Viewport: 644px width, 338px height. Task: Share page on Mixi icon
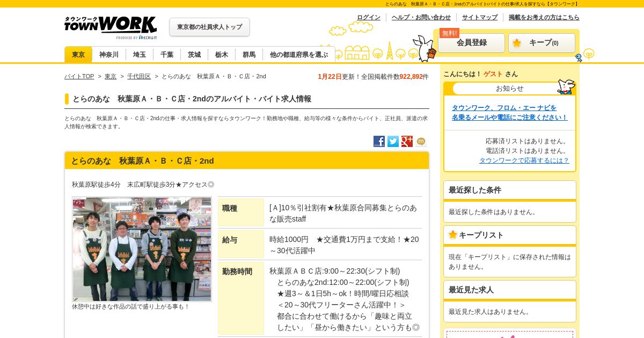click(x=421, y=141)
